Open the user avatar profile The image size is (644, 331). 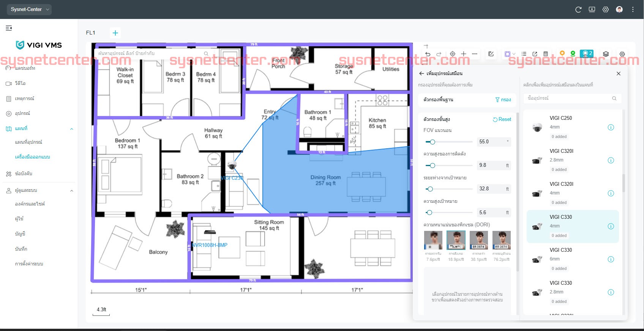coord(619,9)
